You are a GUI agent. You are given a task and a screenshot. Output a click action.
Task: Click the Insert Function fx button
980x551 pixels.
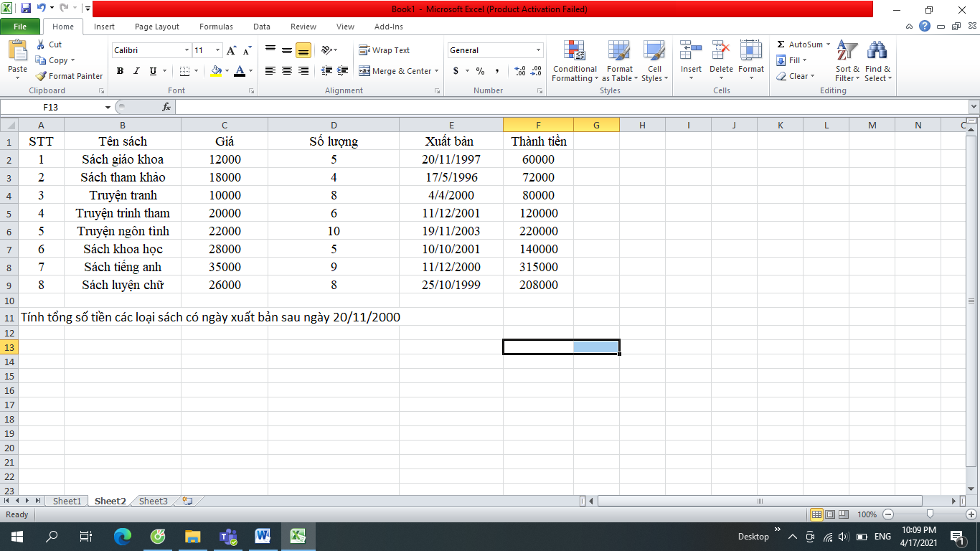point(166,107)
